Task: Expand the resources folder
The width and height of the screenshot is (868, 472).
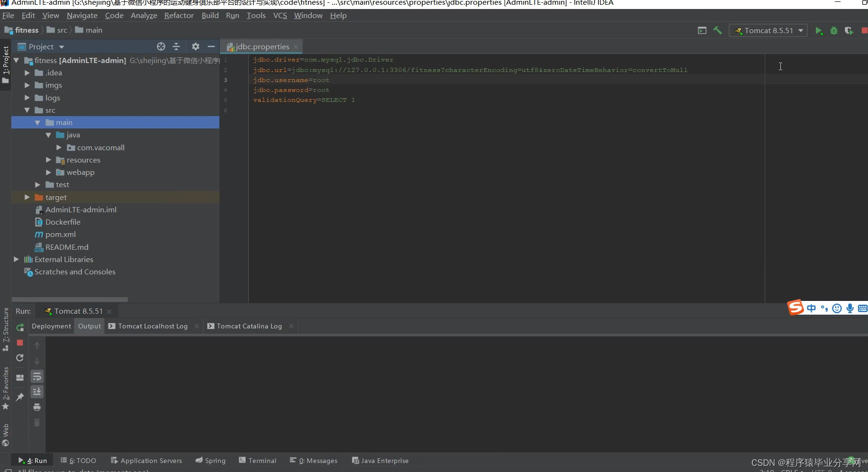Action: pyautogui.click(x=48, y=160)
